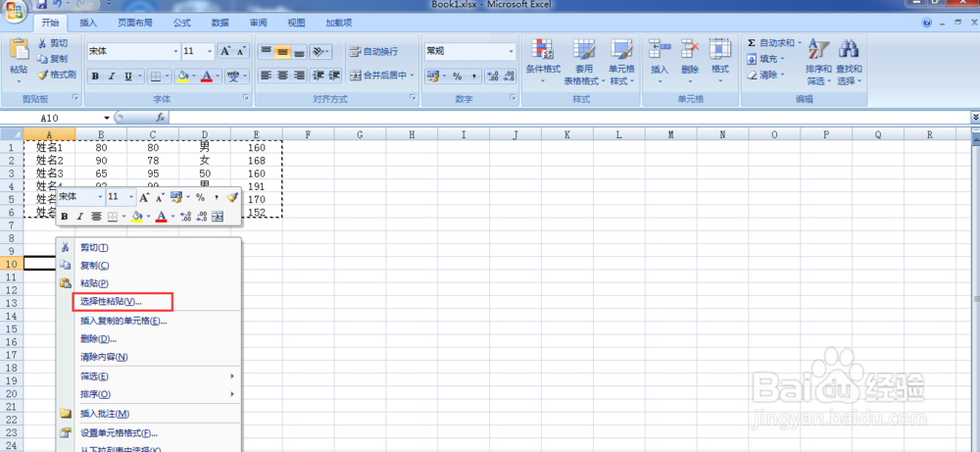
Task: Open Cell Styles (单元格样式)
Action: tap(622, 61)
